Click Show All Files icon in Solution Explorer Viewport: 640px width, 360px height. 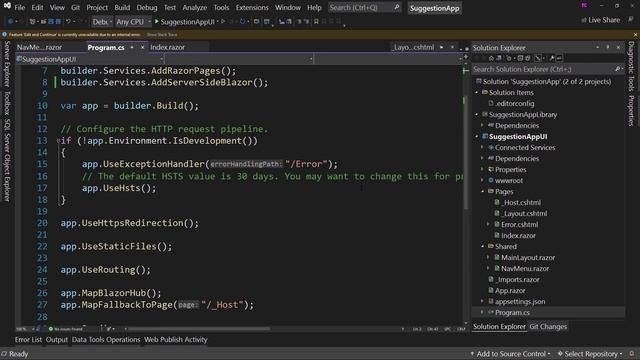click(528, 58)
